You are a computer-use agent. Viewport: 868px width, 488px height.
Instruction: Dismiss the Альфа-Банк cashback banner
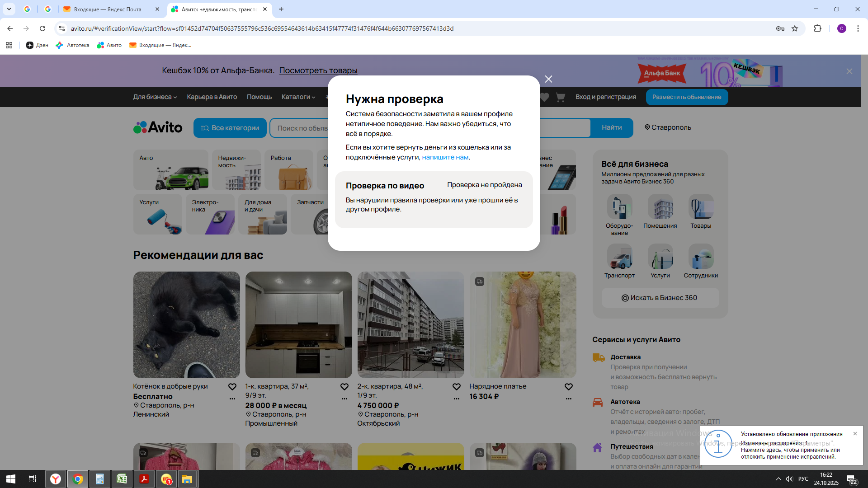(849, 71)
